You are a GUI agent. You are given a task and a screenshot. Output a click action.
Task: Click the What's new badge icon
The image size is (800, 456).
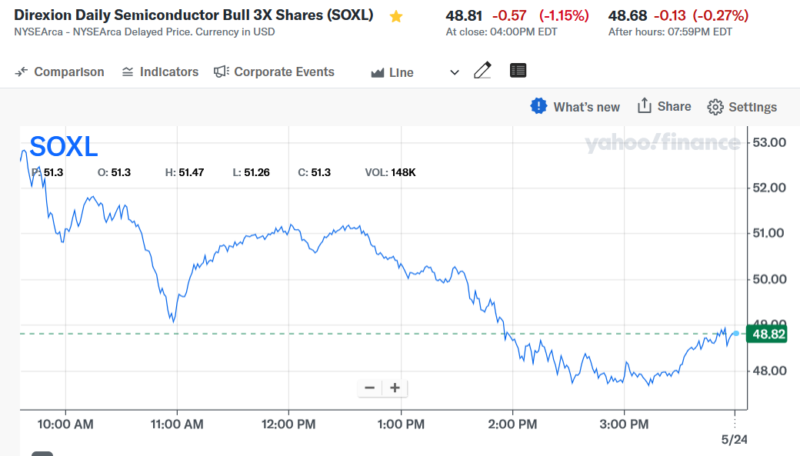tap(539, 106)
